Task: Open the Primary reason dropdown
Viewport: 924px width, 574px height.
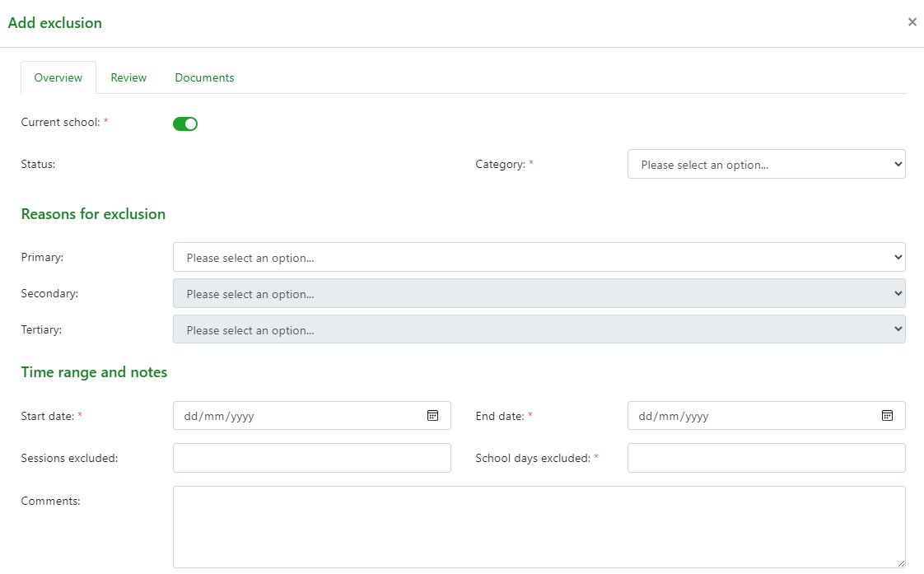Action: tap(539, 258)
